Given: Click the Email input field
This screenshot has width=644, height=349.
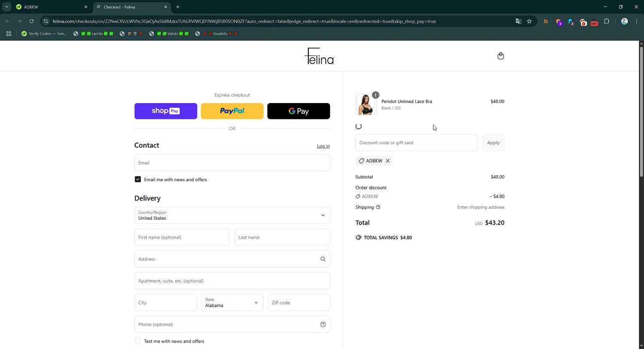Looking at the screenshot, I should point(232,163).
